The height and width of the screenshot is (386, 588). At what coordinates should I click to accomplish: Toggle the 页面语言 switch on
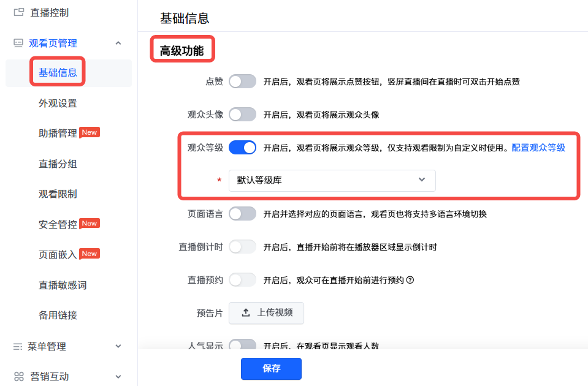point(242,214)
